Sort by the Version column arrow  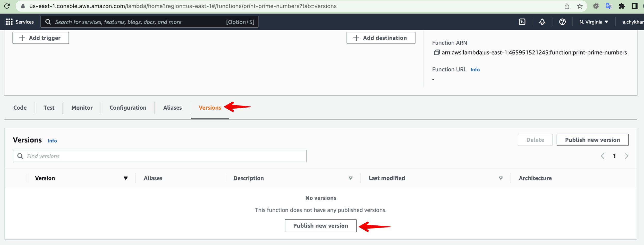click(125, 178)
